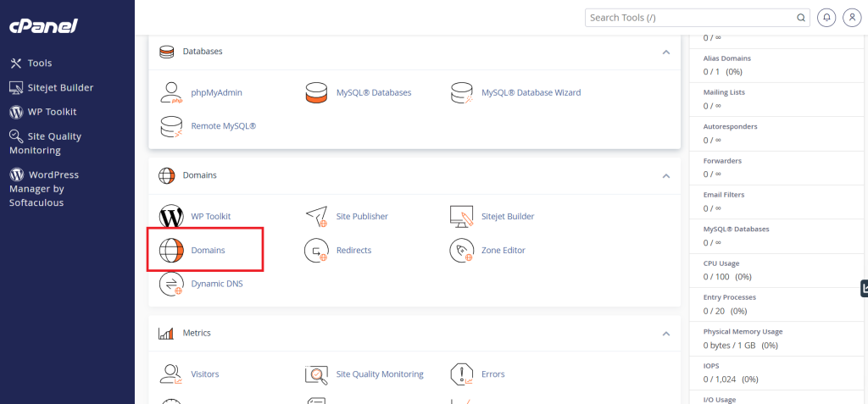
Task: Open Tools in the sidebar
Action: click(x=39, y=63)
